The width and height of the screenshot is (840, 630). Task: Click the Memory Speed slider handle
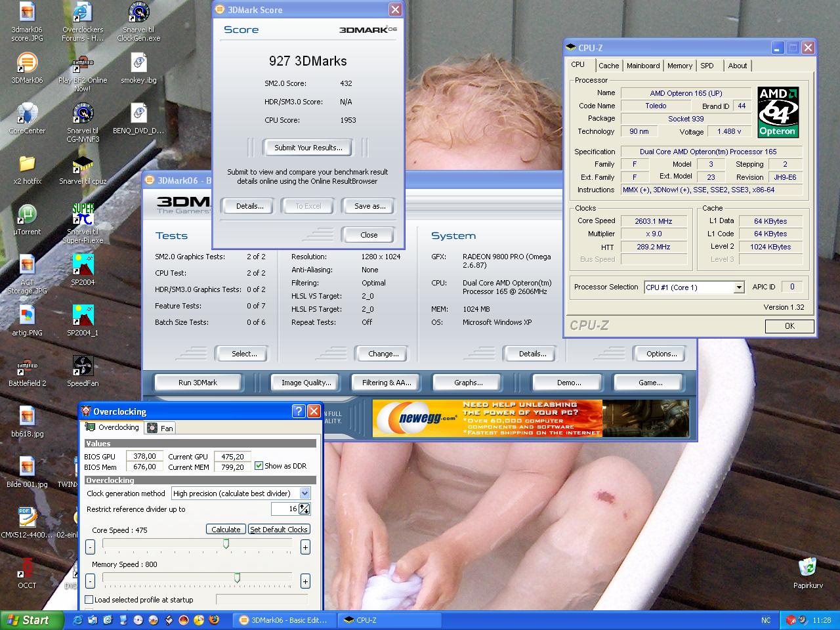click(x=237, y=578)
